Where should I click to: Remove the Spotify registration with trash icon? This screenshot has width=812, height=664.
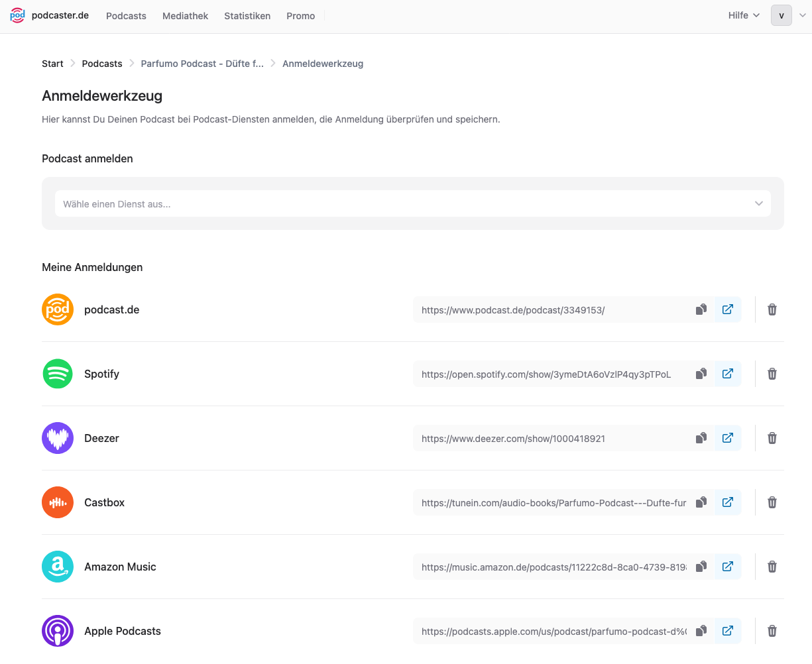pyautogui.click(x=772, y=374)
